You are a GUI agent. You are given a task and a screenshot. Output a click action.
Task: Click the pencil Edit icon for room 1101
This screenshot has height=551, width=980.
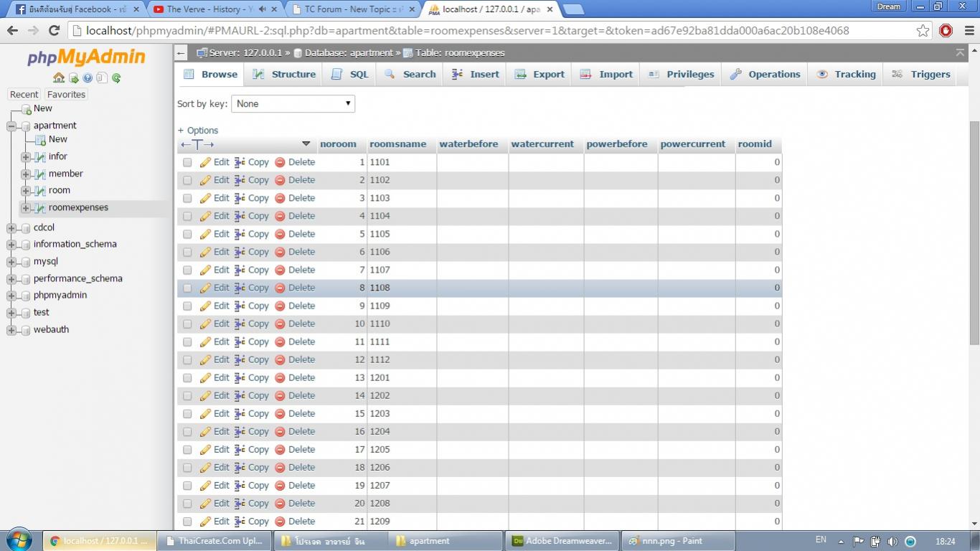(x=206, y=162)
